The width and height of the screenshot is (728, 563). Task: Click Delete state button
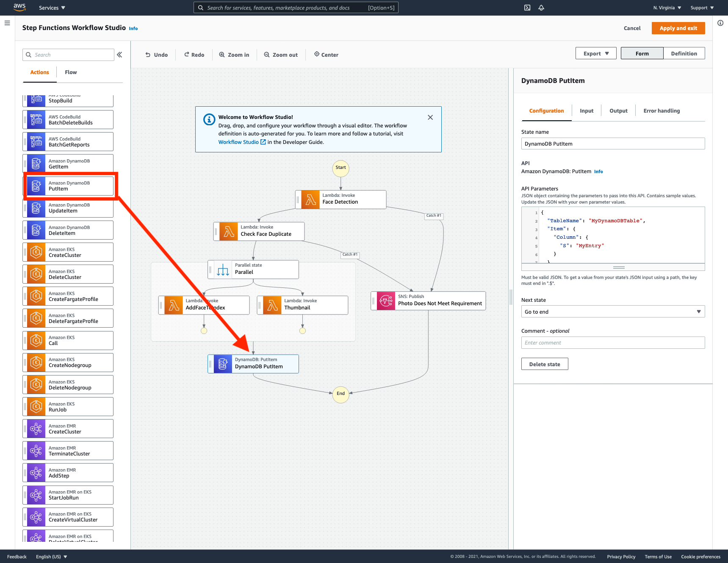[x=545, y=364]
